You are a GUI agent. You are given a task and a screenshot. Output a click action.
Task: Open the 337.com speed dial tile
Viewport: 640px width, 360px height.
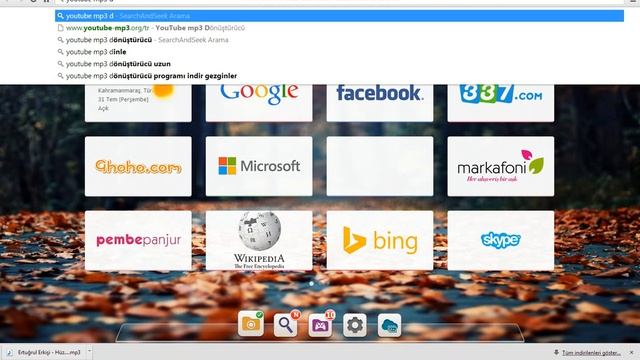point(501,103)
